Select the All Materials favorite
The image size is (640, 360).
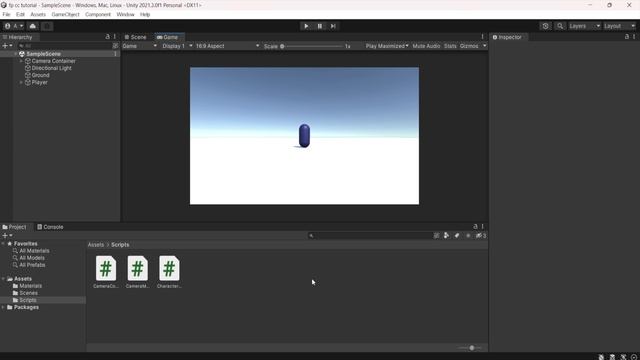tap(34, 251)
